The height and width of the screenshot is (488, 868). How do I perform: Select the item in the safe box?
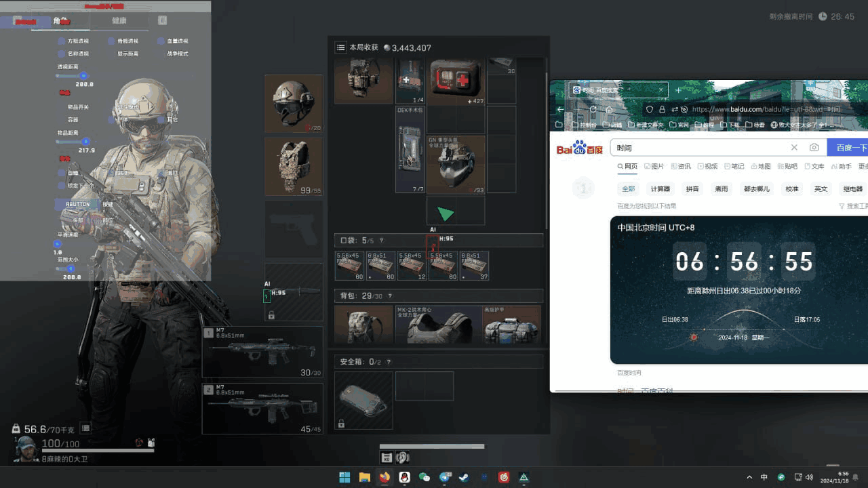tap(363, 400)
